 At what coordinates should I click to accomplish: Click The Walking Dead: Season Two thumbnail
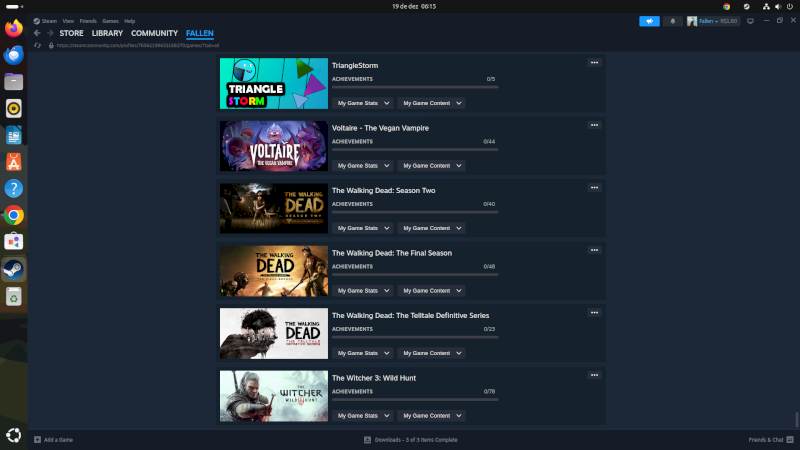273,208
